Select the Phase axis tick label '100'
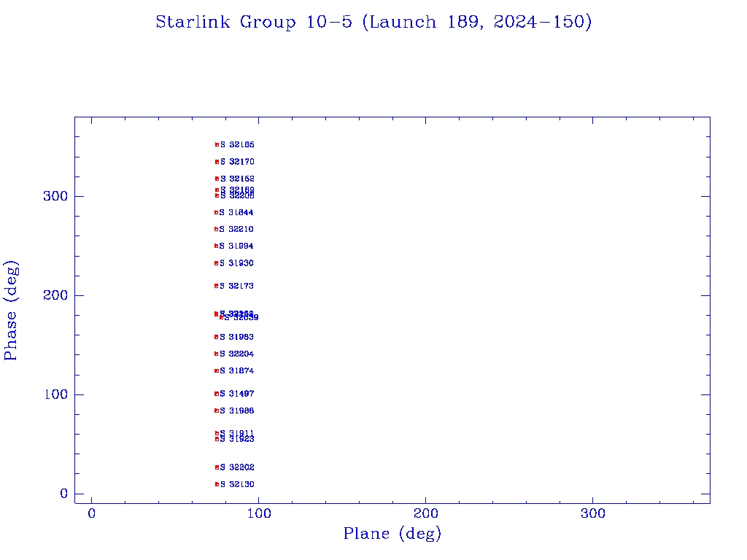The height and width of the screenshot is (560, 747). pyautogui.click(x=56, y=394)
